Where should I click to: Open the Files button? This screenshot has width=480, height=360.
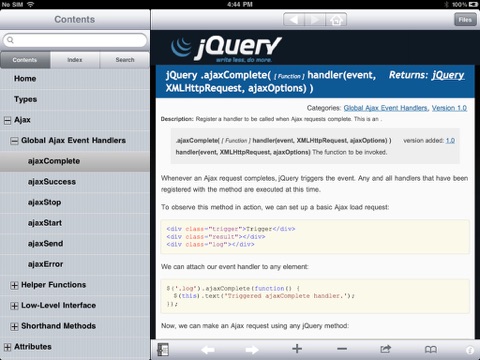click(x=465, y=20)
